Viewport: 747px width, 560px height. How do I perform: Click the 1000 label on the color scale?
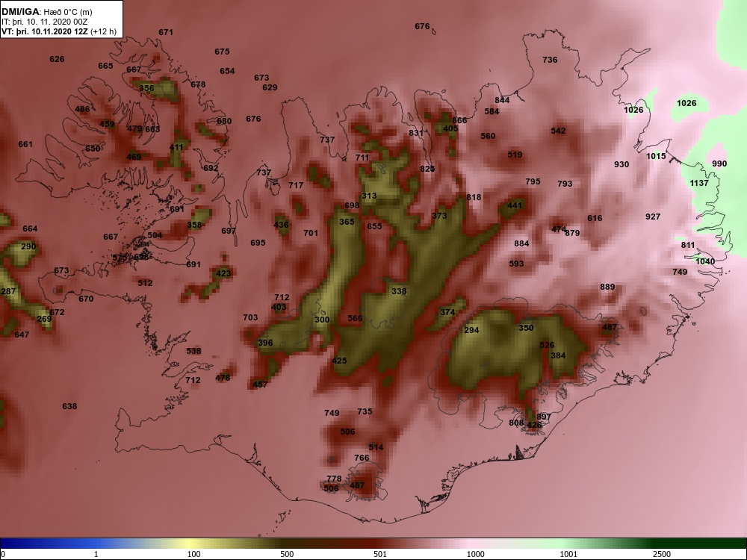[x=475, y=554]
